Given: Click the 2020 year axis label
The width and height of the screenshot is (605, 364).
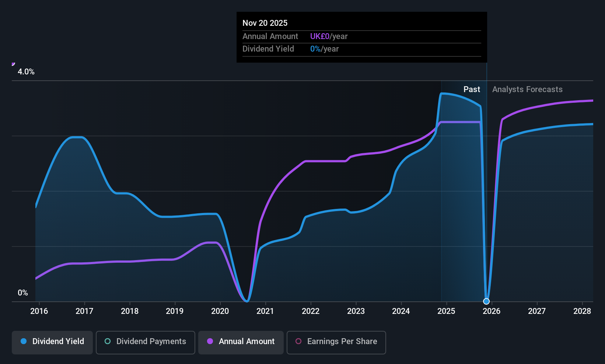Looking at the screenshot, I should click(x=220, y=311).
